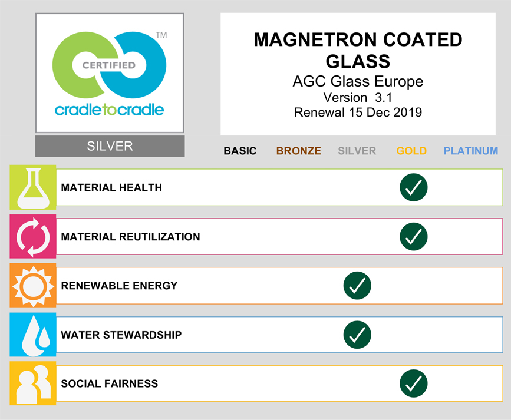Screen dimensions: 511x420
Task: Click the Material Reutilization recycle arrows icon
Action: 33,236
